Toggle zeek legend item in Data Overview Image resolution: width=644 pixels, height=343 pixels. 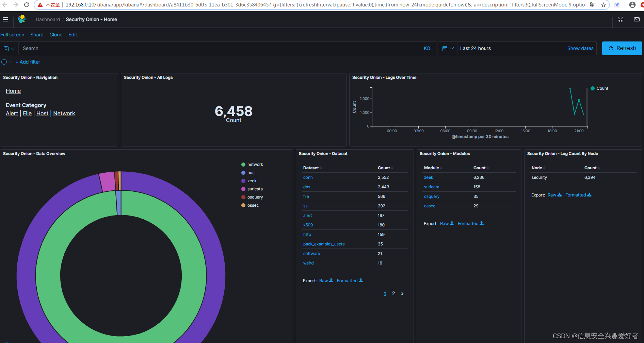click(249, 181)
